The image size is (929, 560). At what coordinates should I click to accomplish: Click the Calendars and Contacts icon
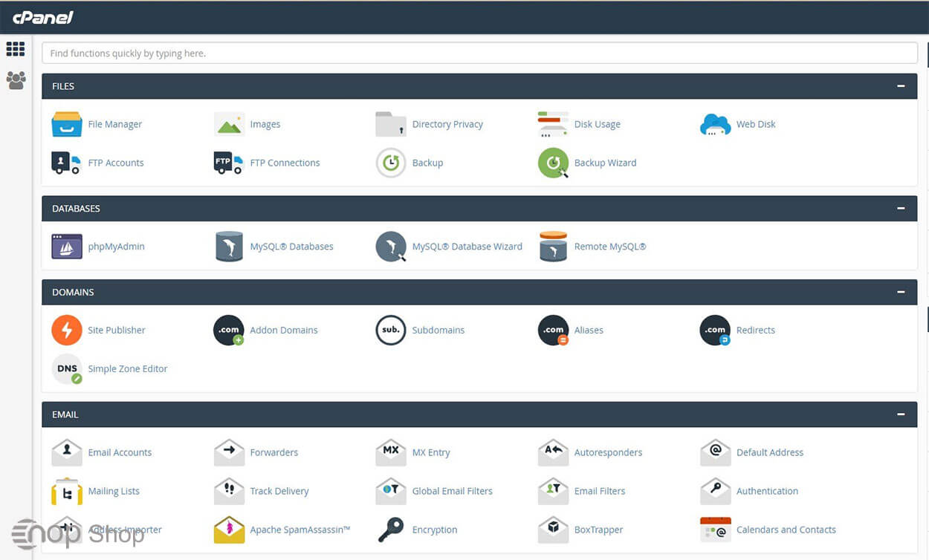pos(715,530)
